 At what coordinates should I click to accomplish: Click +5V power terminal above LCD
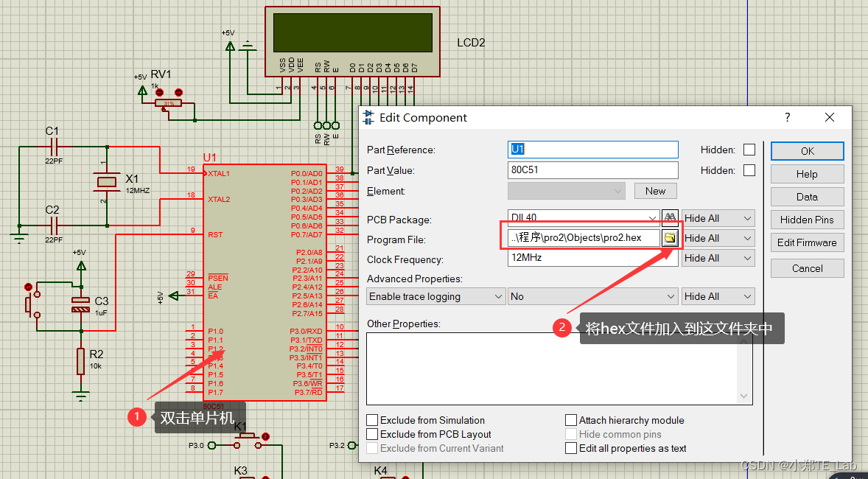pos(230,46)
